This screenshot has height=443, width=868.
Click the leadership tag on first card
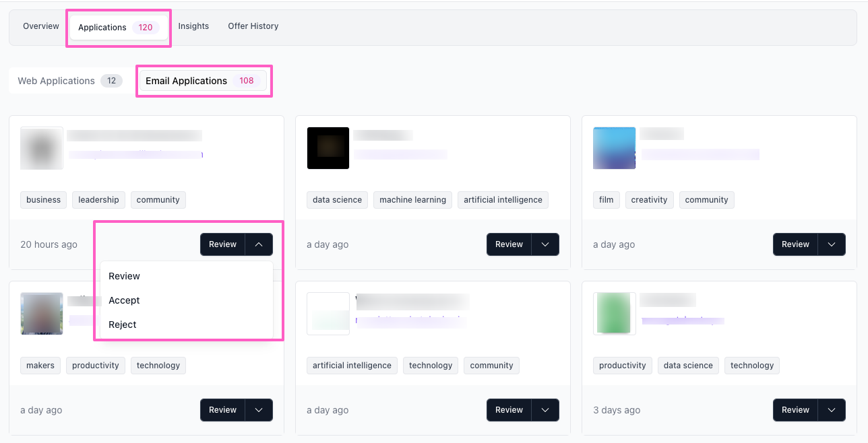98,200
